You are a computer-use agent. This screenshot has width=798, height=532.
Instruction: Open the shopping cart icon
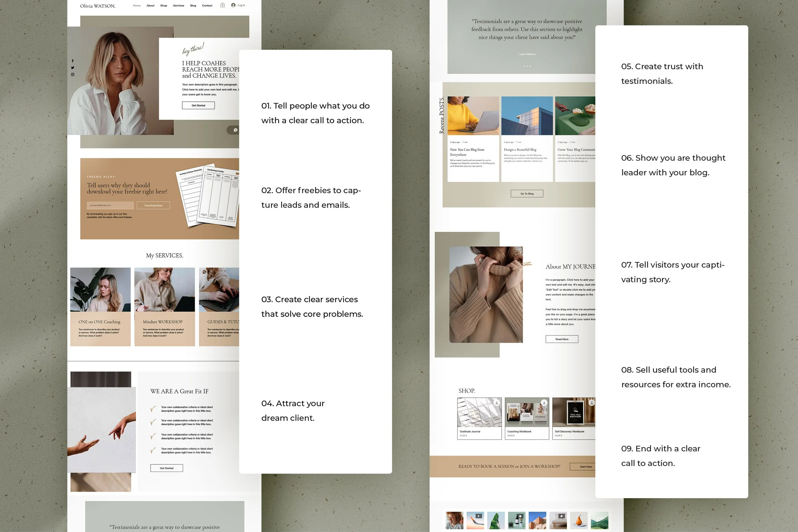223,5
